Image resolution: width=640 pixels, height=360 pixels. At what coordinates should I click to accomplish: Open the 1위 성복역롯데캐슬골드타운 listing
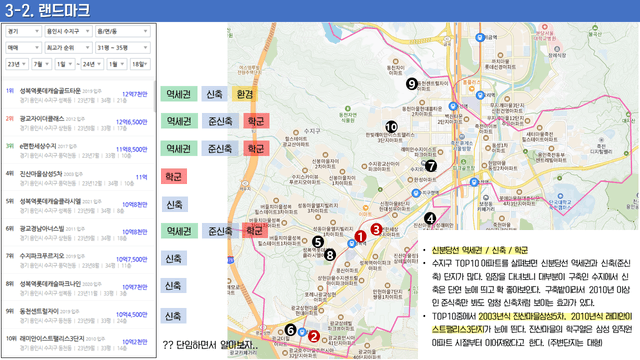[x=78, y=95]
